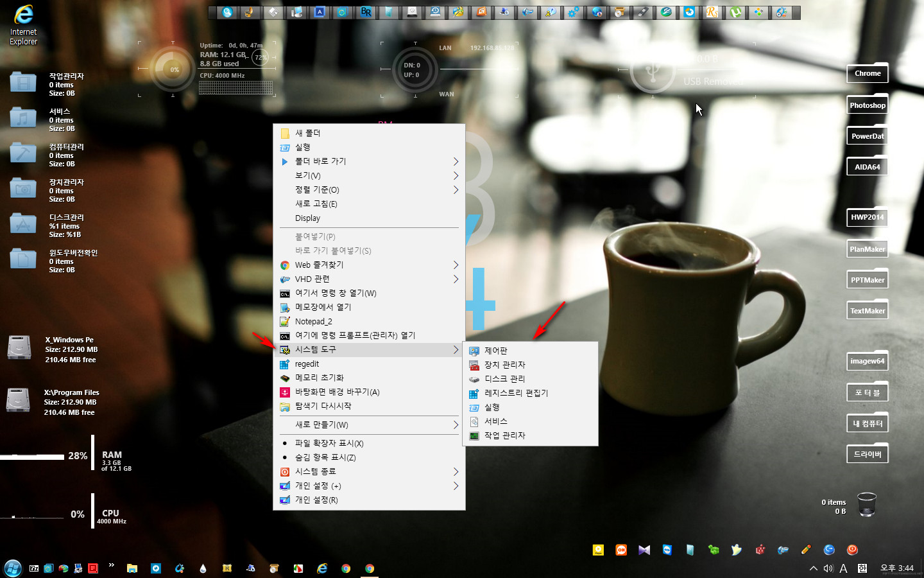The image size is (924, 578).
Task: Click the RAM 28% usage bar
Action: click(32, 457)
